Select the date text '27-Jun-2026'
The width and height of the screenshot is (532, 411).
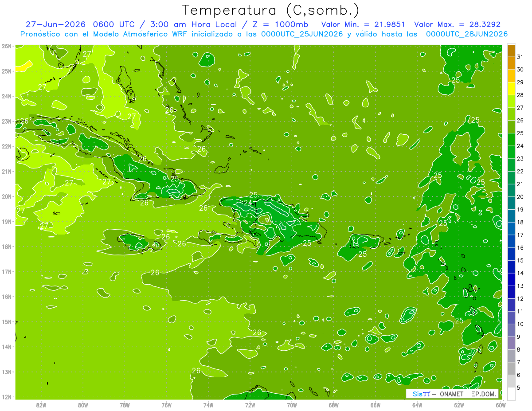55,24
